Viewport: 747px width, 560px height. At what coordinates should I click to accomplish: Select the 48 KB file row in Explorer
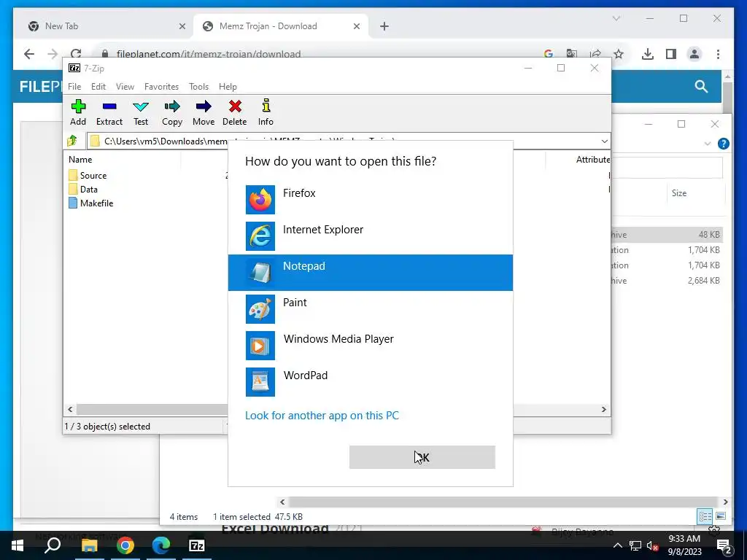coord(667,235)
